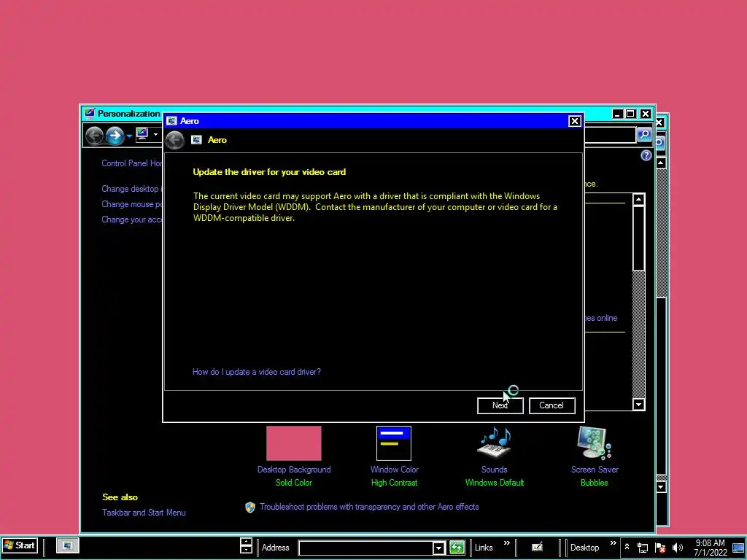Image resolution: width=747 pixels, height=560 pixels.
Task: Click into the taskbar Address input field
Action: tap(365, 548)
